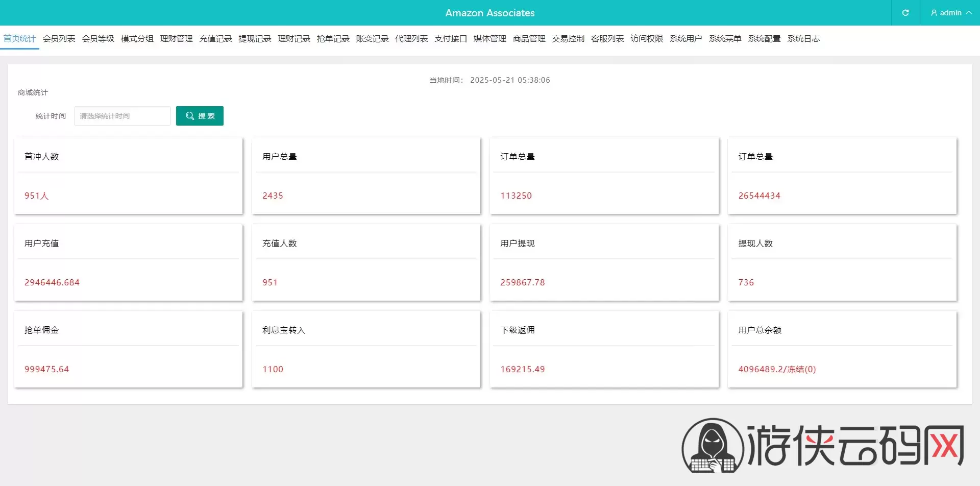Click the 首冲人数 value 951人
The height and width of the screenshot is (486, 980).
pyautogui.click(x=37, y=196)
